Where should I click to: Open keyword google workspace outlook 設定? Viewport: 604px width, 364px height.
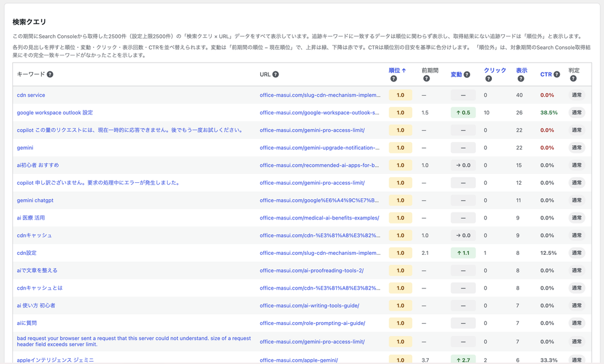[x=55, y=113]
